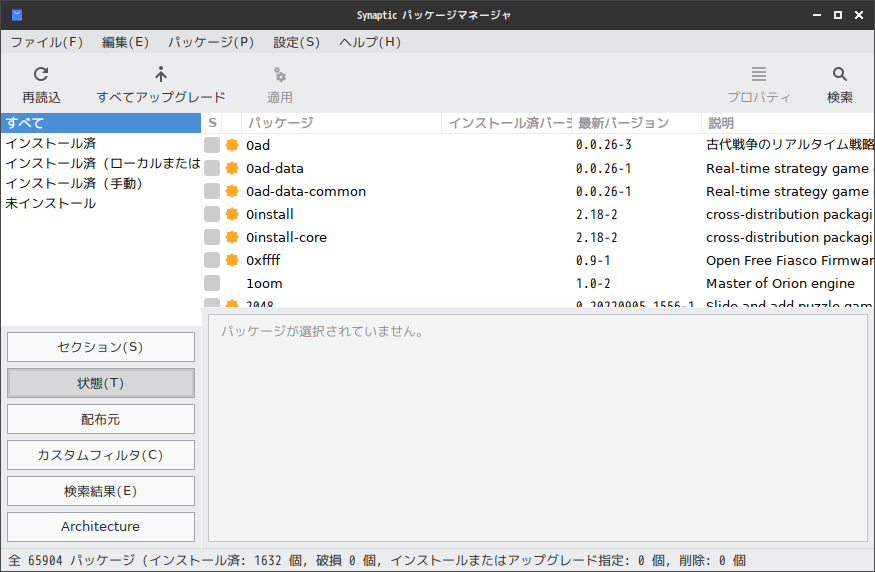The image size is (875, 572).
Task: Toggle status checkbox for 0install
Action: [212, 214]
